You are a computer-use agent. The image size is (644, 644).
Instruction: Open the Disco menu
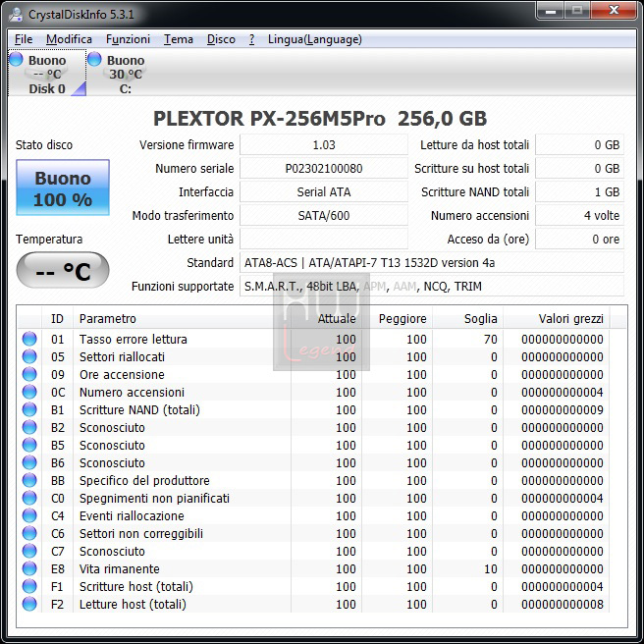pyautogui.click(x=221, y=39)
